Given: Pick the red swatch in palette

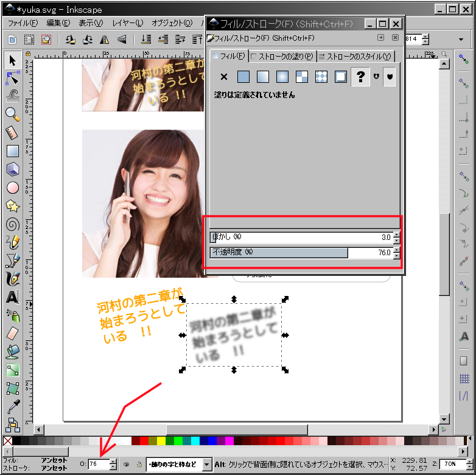Looking at the screenshot, I should pyautogui.click(x=144, y=440).
